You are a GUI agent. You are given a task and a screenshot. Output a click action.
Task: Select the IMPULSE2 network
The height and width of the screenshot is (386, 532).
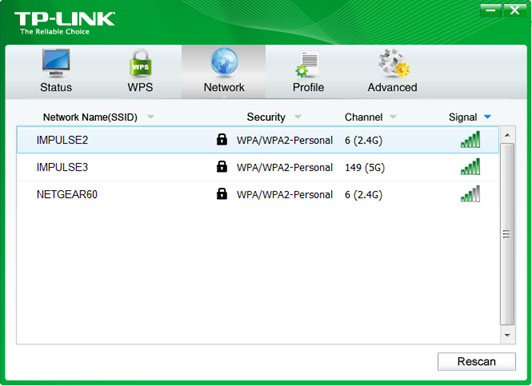click(x=258, y=140)
